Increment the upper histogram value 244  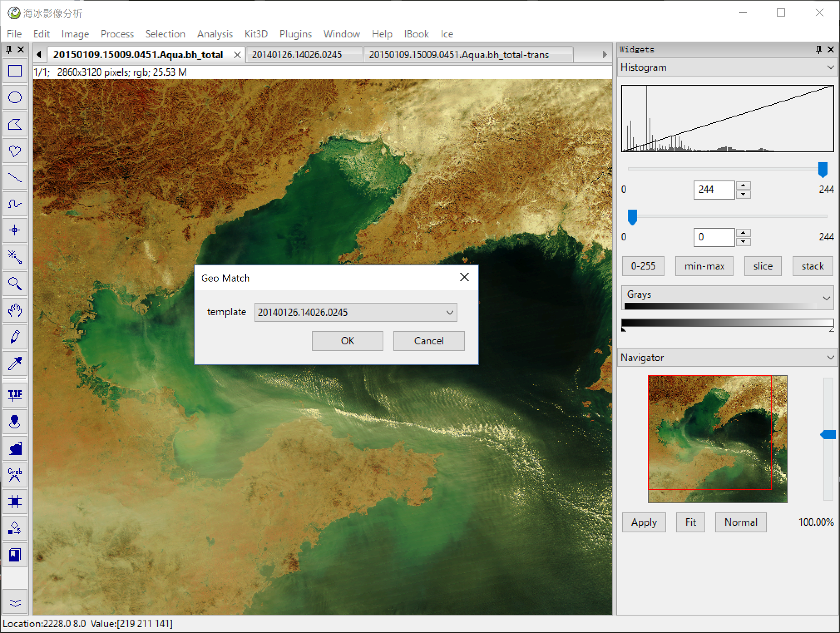pyautogui.click(x=743, y=185)
